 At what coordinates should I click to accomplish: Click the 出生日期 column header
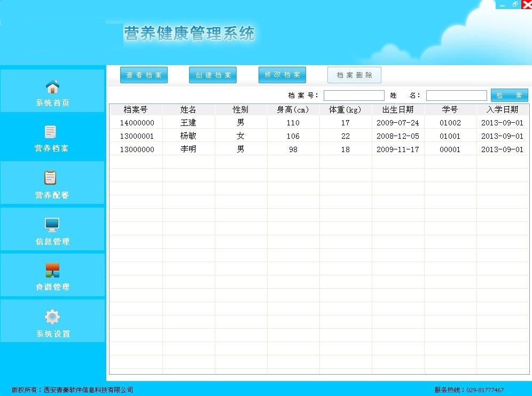pyautogui.click(x=398, y=109)
